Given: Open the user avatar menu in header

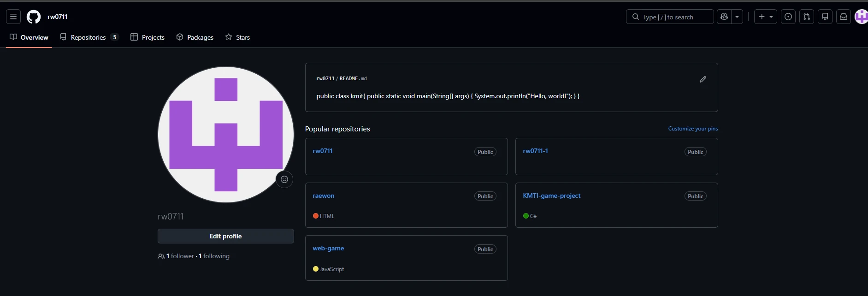Looking at the screenshot, I should tap(862, 17).
